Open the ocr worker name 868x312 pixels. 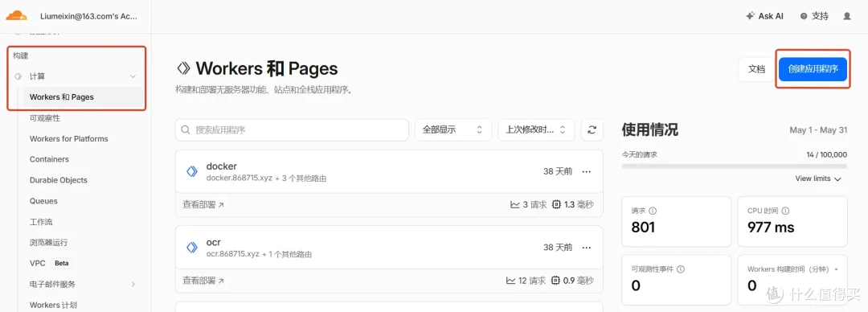213,242
